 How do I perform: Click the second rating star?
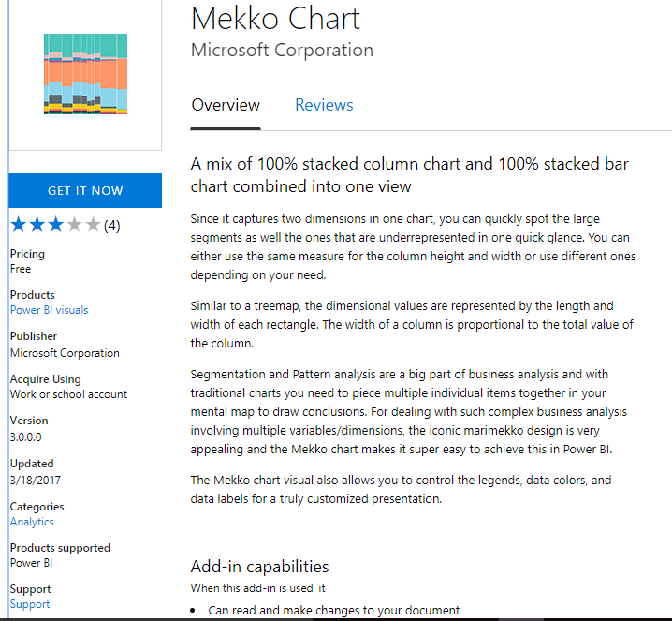[37, 225]
